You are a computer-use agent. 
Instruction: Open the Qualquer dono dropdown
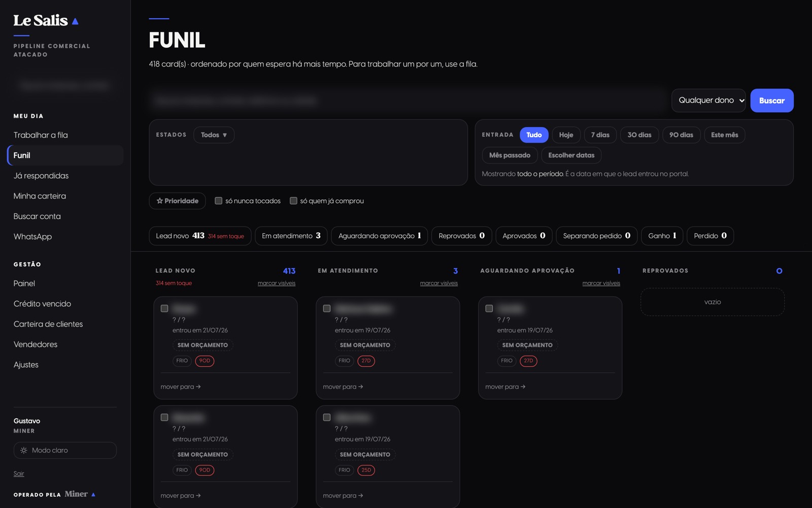click(x=708, y=101)
